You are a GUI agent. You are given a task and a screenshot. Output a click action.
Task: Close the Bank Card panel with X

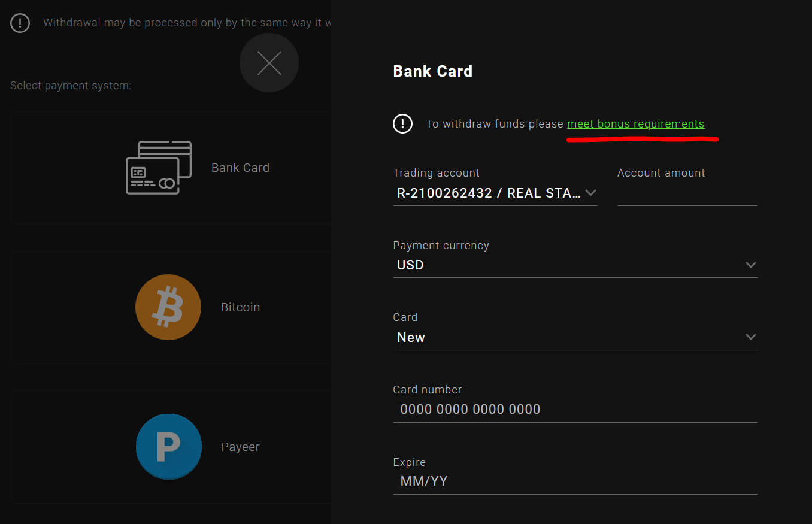(269, 63)
